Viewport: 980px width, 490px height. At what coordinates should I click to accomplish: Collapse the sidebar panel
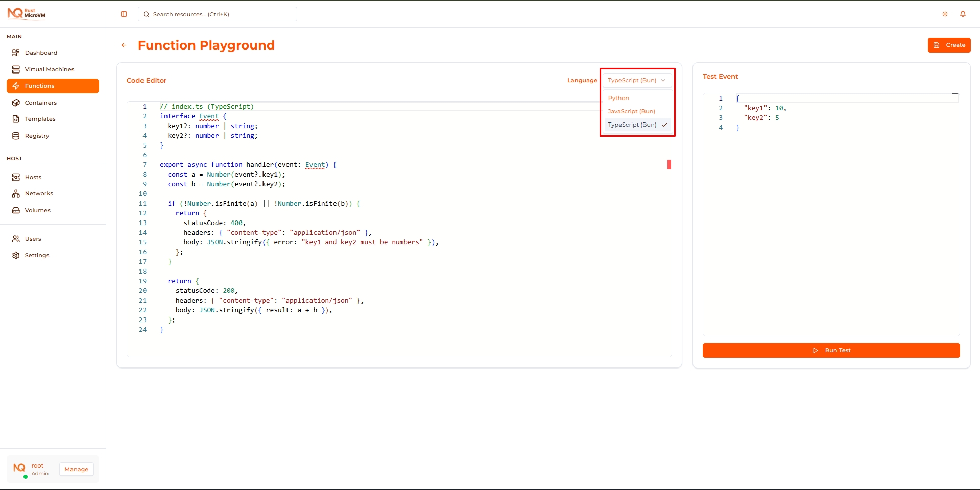click(x=124, y=14)
